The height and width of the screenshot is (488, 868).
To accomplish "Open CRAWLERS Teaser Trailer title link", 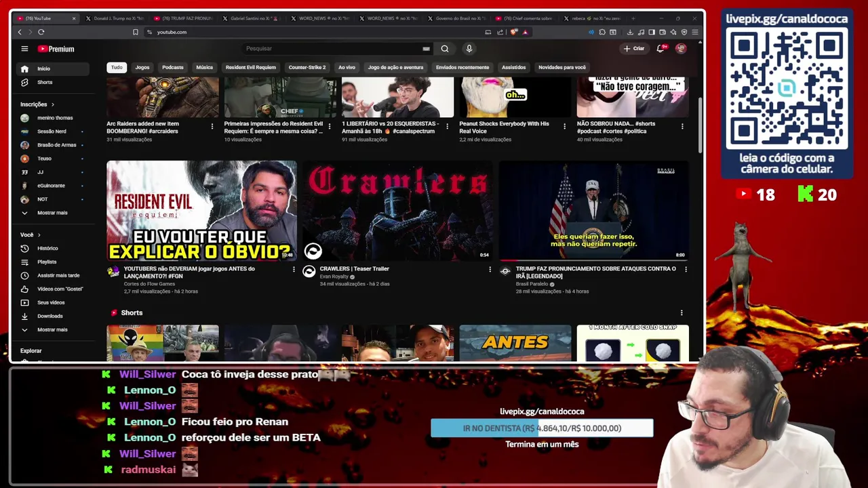I will (354, 269).
